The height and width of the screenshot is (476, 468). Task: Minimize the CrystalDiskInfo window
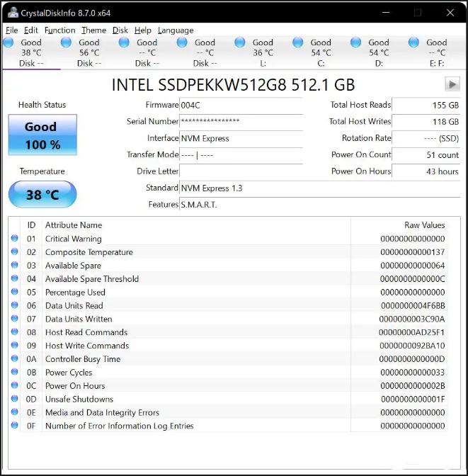click(x=386, y=13)
